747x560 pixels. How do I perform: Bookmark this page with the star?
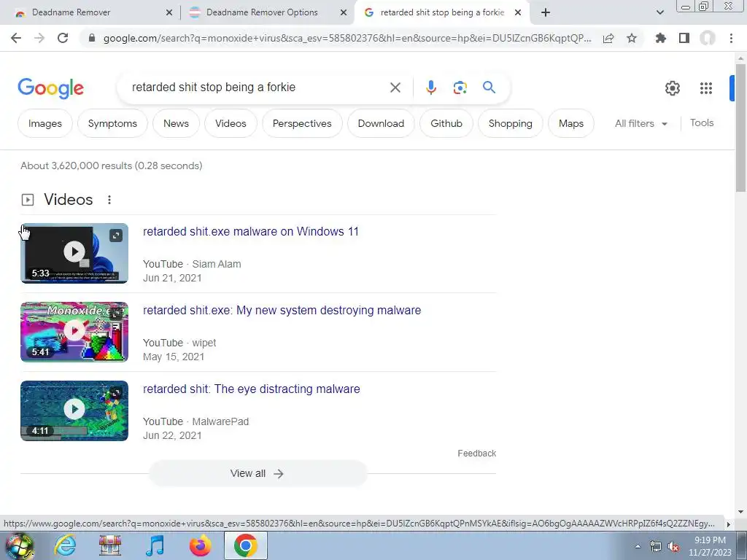pos(632,38)
